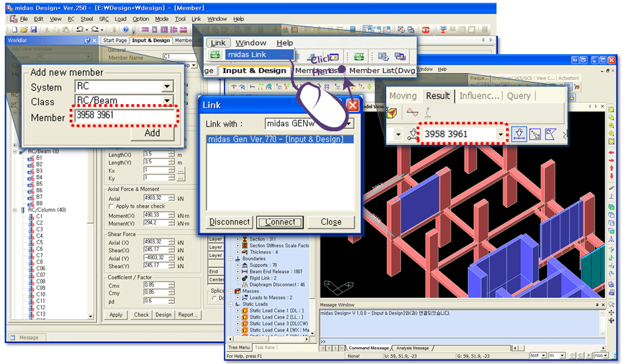Switch to Member List(Dwg) tab
This screenshot has height=364, width=623.
click(x=382, y=70)
